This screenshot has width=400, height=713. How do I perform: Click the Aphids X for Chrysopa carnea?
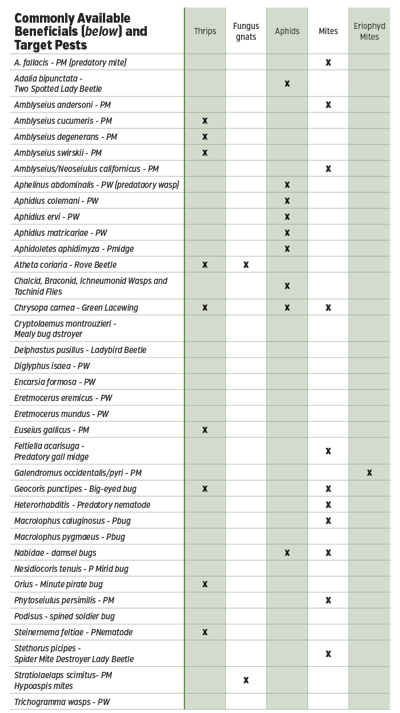287,307
